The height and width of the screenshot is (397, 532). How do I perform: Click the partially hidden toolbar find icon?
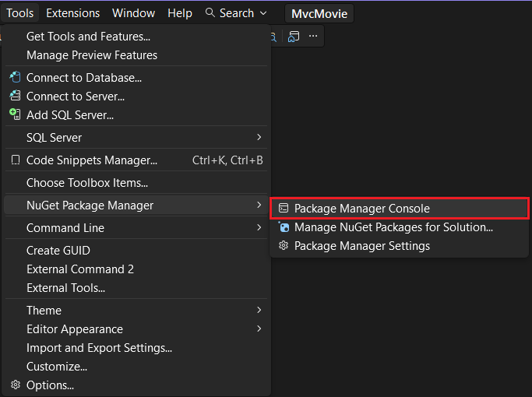[x=274, y=37]
